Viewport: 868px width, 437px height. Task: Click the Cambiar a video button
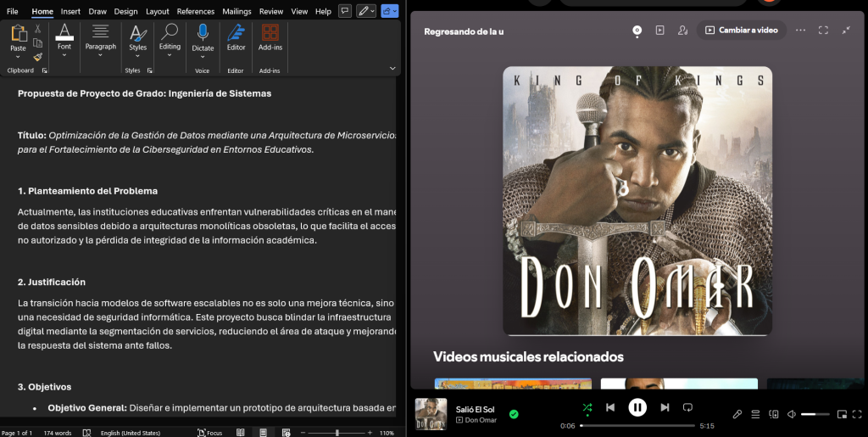tap(742, 30)
